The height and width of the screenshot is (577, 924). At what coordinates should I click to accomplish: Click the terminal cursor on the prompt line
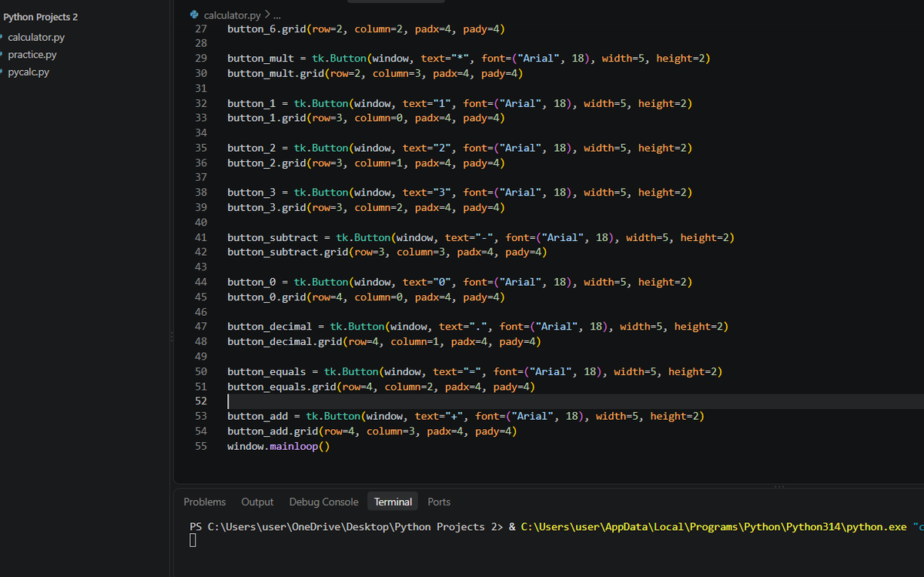pyautogui.click(x=193, y=541)
